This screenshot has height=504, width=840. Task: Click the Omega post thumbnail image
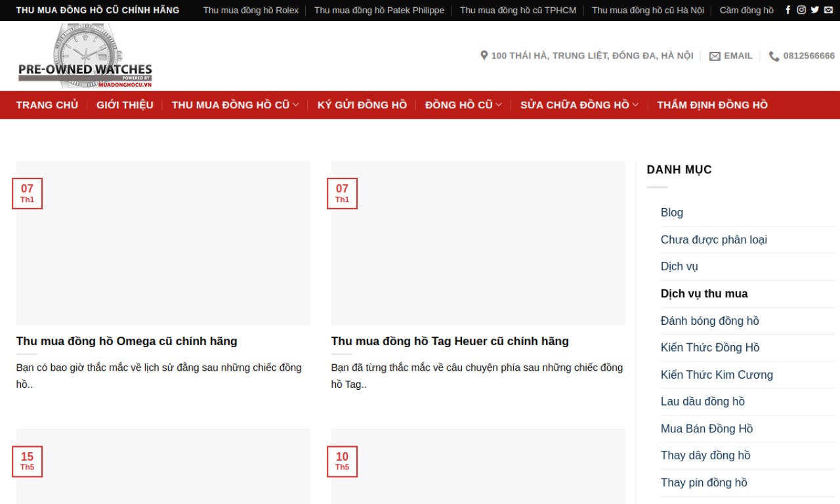click(163, 243)
